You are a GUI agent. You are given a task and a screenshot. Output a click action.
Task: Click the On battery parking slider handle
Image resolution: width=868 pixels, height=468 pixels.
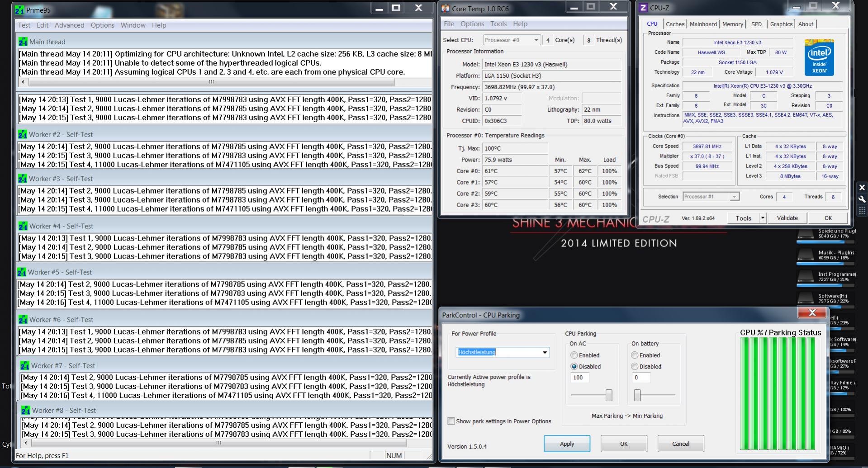(637, 395)
